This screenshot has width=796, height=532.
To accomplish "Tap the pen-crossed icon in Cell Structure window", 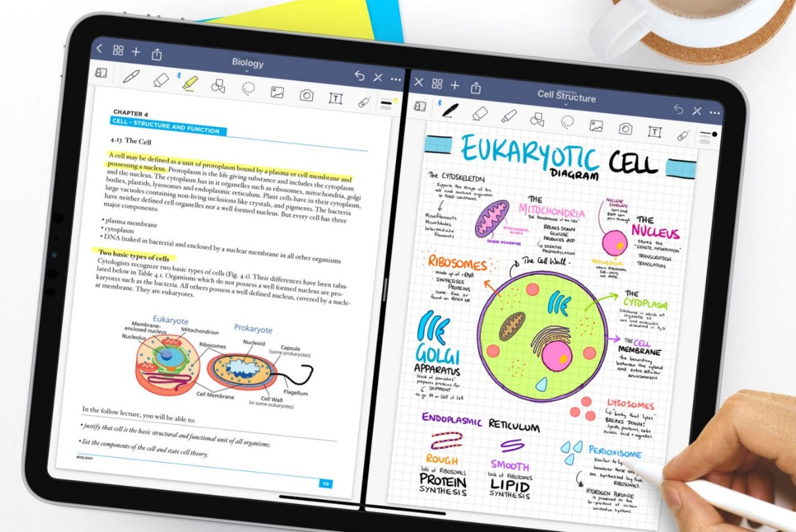I will point(697,111).
